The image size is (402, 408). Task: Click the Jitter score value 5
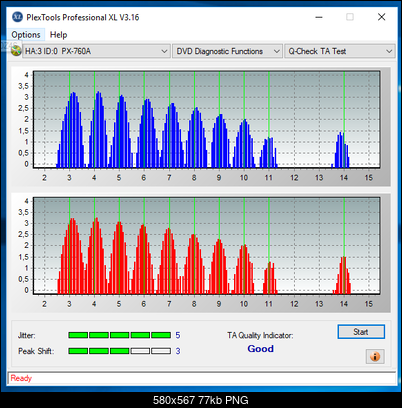point(178,335)
